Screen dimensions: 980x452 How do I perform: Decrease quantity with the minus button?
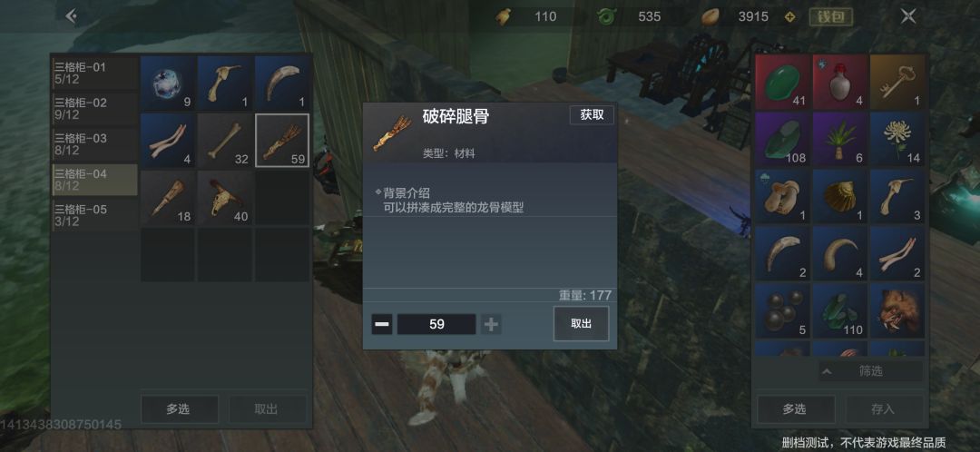(382, 324)
